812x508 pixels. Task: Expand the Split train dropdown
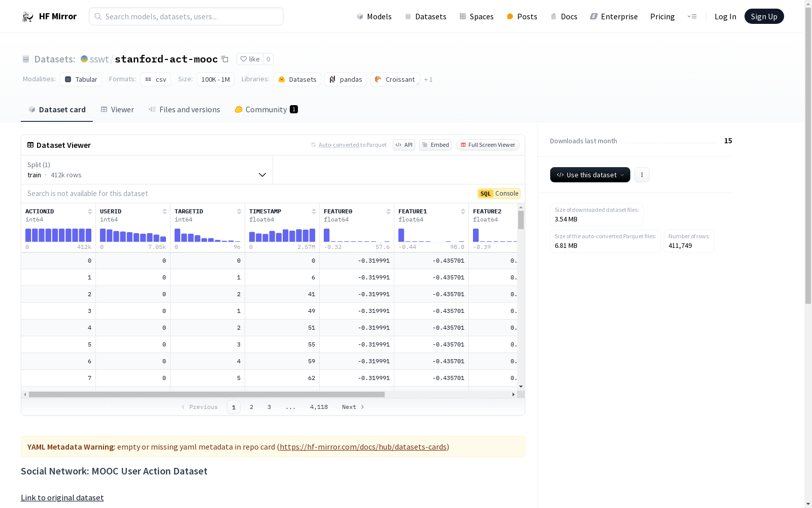147,170
